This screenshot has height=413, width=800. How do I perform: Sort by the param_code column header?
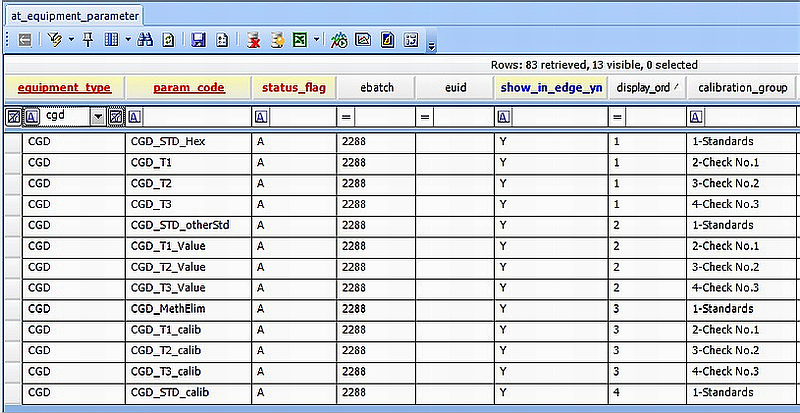click(188, 88)
